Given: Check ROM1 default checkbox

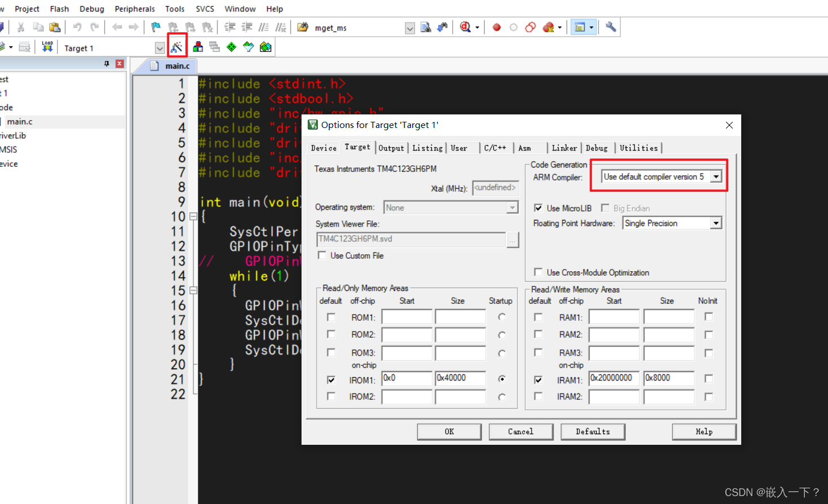Looking at the screenshot, I should (331, 317).
